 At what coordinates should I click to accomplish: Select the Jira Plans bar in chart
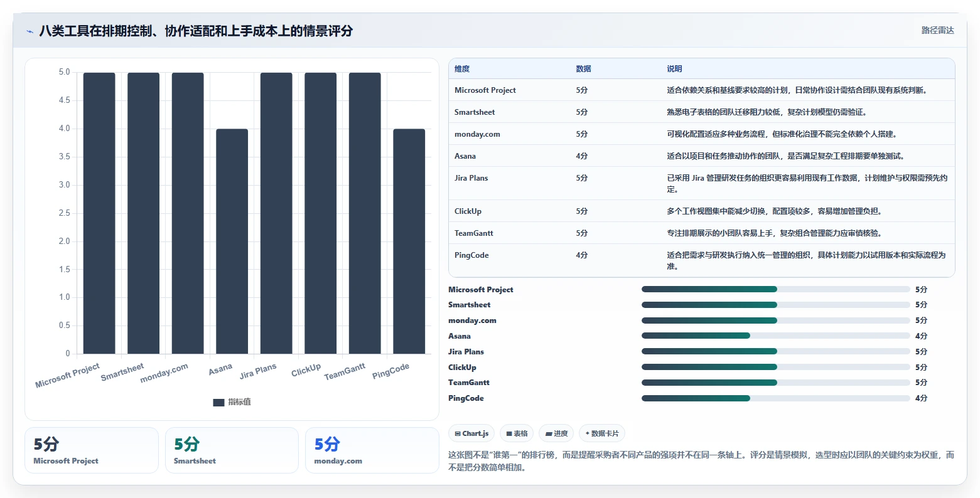point(276,213)
